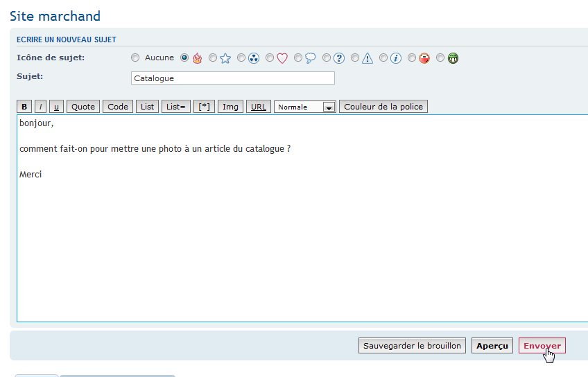Apply italic with the i button
The height and width of the screenshot is (377, 588).
tap(40, 107)
